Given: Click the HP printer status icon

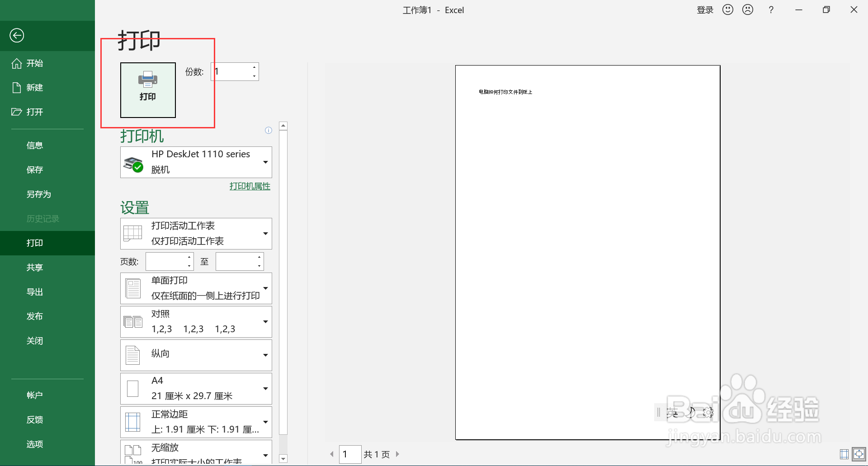Looking at the screenshot, I should [133, 164].
